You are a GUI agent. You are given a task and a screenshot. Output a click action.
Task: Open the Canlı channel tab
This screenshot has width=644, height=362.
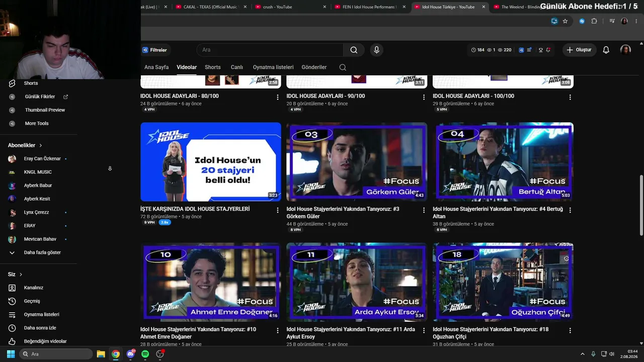tap(237, 67)
